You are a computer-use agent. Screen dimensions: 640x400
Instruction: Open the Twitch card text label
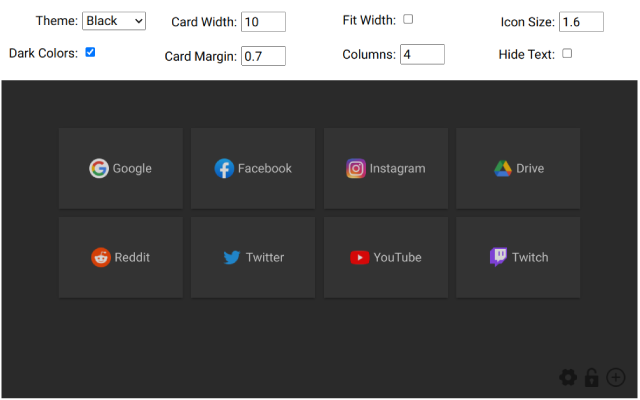530,257
